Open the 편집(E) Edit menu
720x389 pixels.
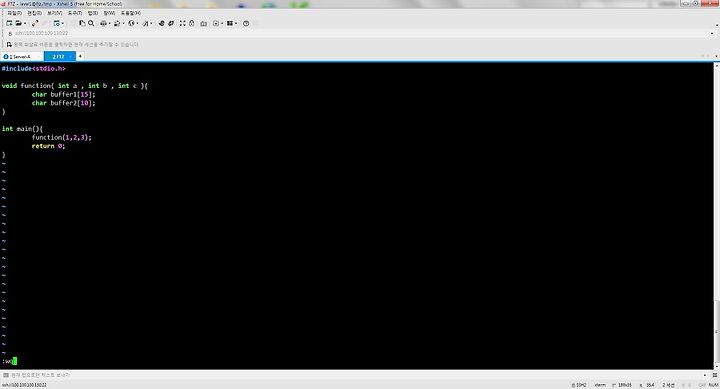pyautogui.click(x=34, y=13)
